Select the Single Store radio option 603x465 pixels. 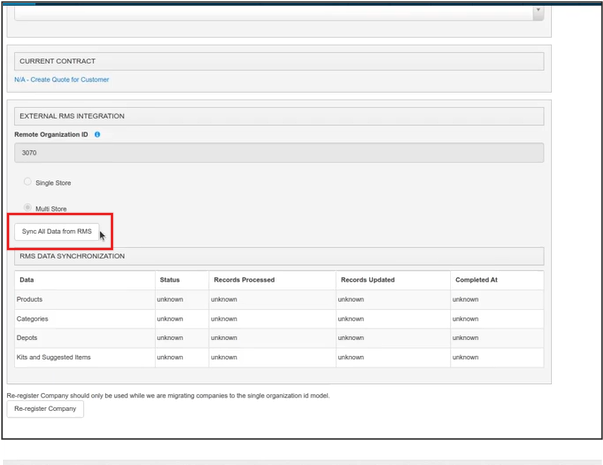click(x=28, y=183)
